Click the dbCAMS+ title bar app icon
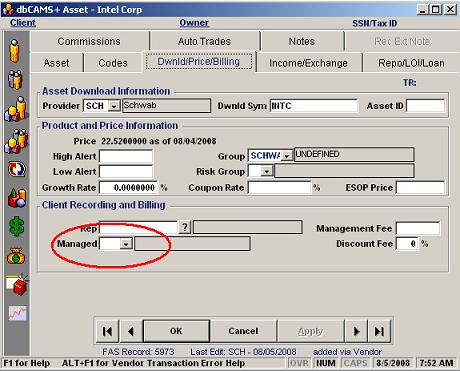Image resolution: width=460 pixels, height=371 pixels. click(8, 9)
